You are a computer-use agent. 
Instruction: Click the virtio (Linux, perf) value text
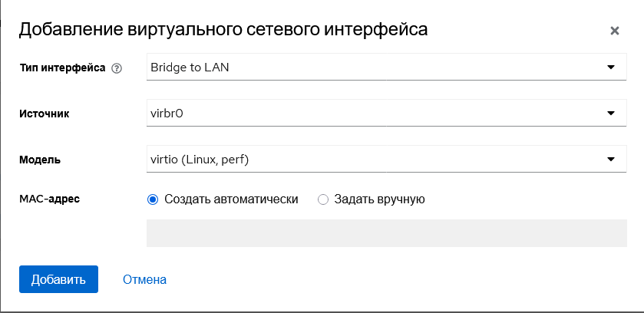tap(200, 160)
